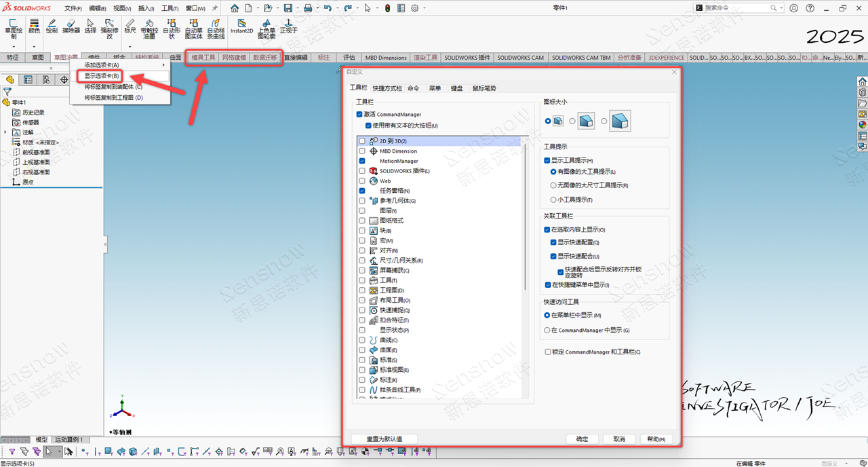Screen dimensions: 868x467
Task: Click the Home icon in the top toolbar
Action: coord(235,8)
